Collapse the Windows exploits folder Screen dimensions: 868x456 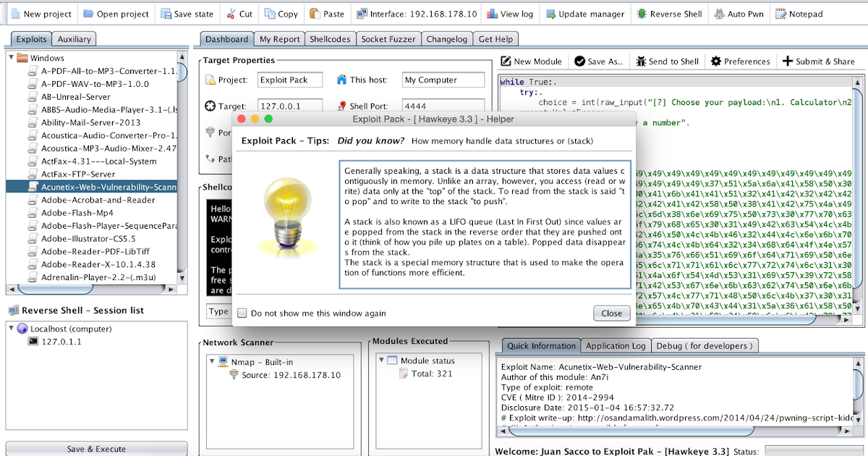pos(11,58)
